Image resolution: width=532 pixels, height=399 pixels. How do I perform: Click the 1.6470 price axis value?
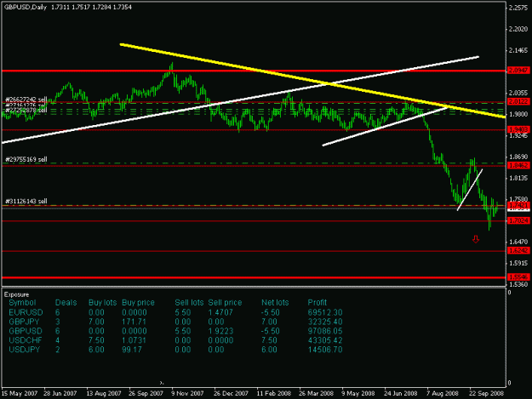pyautogui.click(x=518, y=242)
